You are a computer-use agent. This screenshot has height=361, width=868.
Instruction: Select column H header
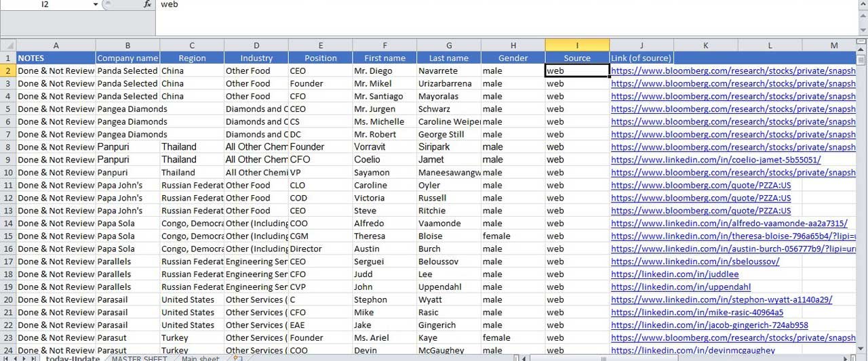pyautogui.click(x=513, y=45)
